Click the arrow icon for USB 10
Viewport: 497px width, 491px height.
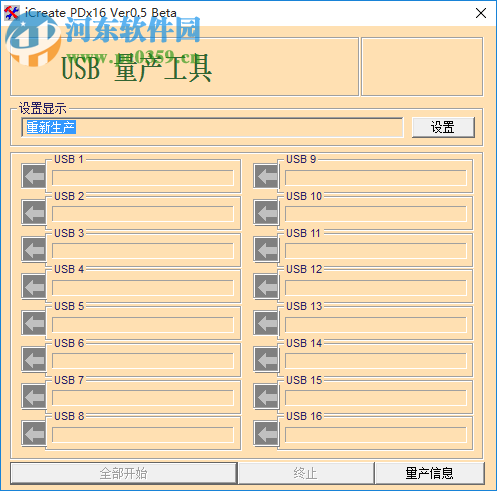pyautogui.click(x=266, y=213)
